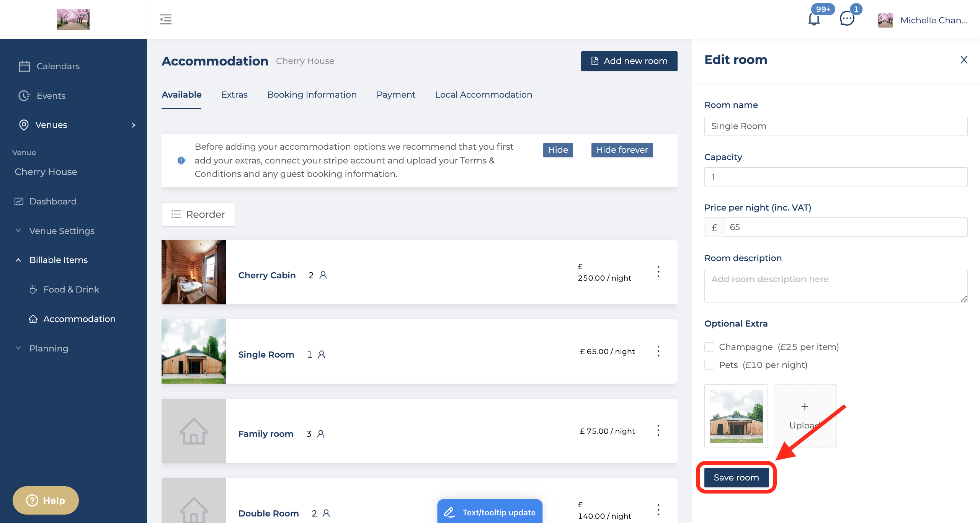Screen dimensions: 980x523
Task: Open the Cherry Cabin room link
Action: click(x=267, y=275)
